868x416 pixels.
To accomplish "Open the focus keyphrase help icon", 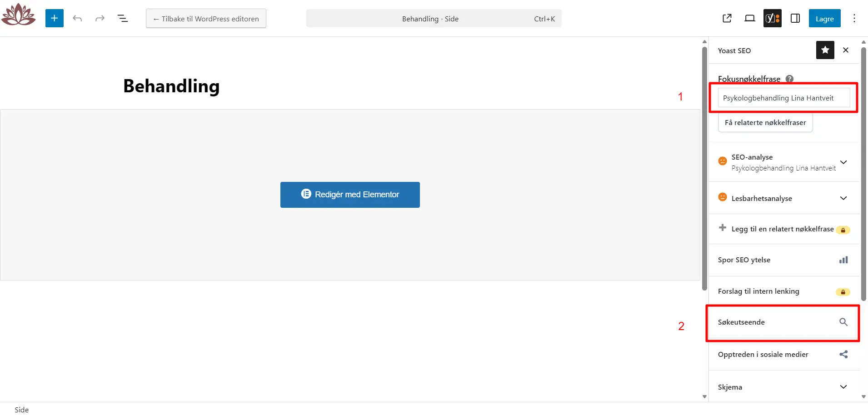I will coord(790,79).
